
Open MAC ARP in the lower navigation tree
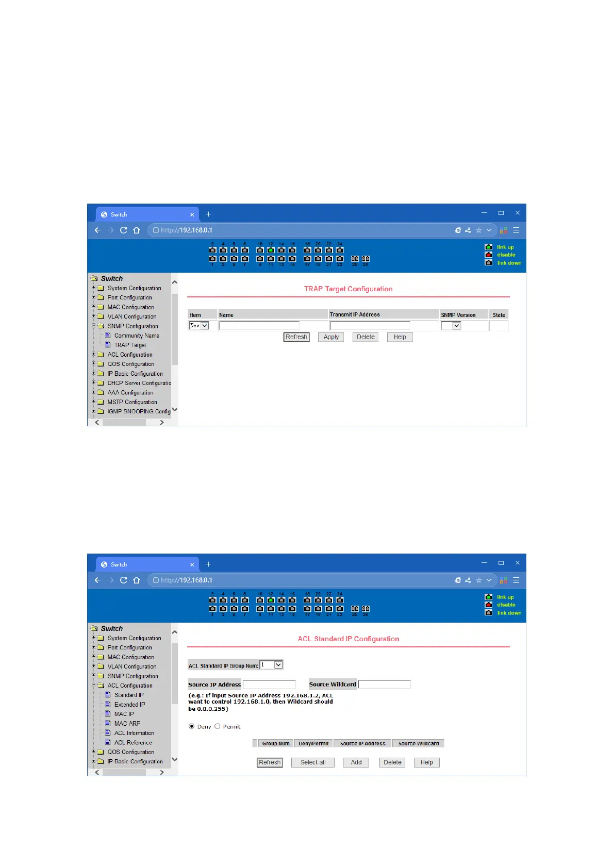[127, 724]
